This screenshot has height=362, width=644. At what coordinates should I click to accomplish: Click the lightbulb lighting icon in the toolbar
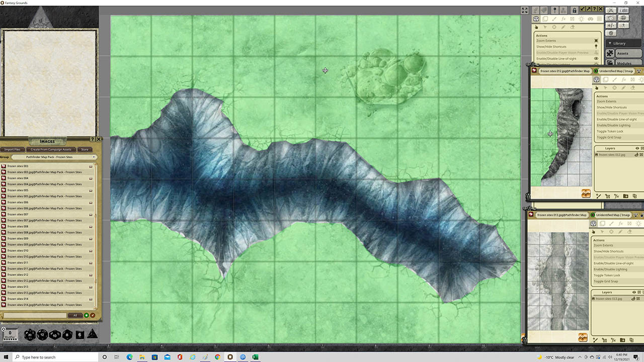[x=581, y=19]
